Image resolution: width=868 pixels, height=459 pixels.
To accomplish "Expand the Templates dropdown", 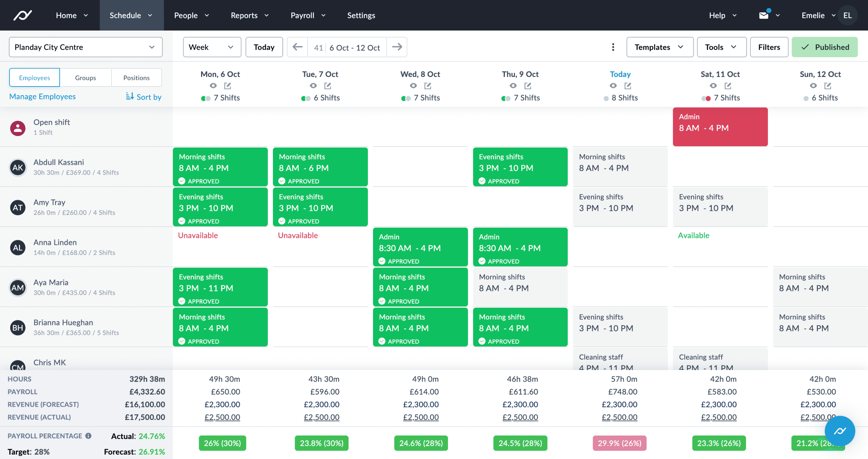I will tap(659, 47).
